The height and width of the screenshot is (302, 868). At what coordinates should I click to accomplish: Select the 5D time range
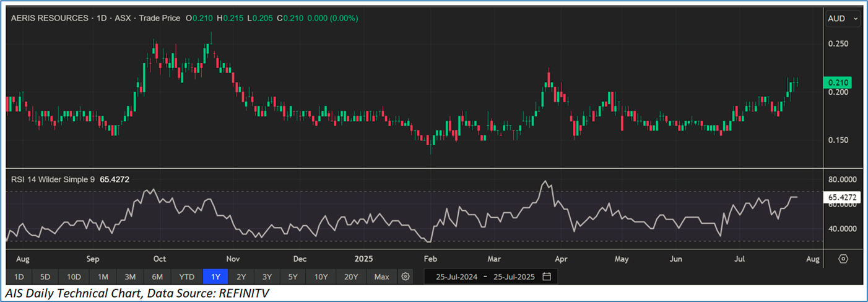[x=46, y=276]
